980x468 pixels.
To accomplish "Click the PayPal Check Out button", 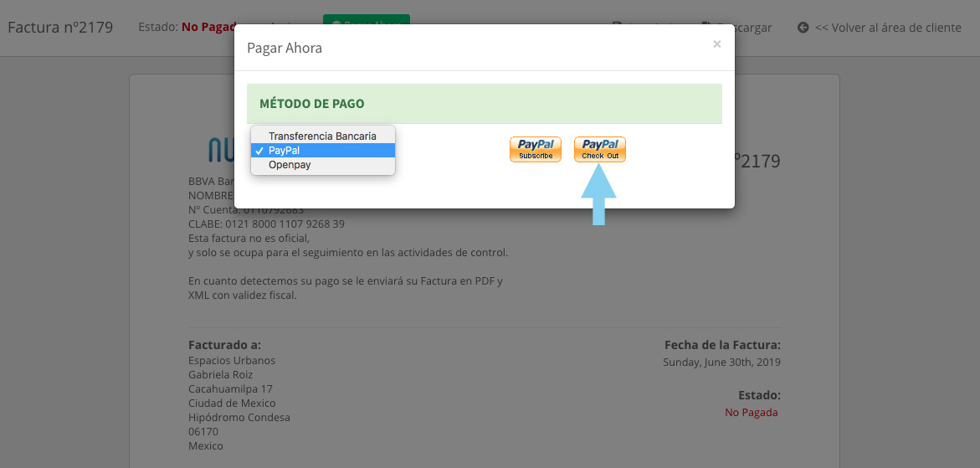I will [x=600, y=149].
